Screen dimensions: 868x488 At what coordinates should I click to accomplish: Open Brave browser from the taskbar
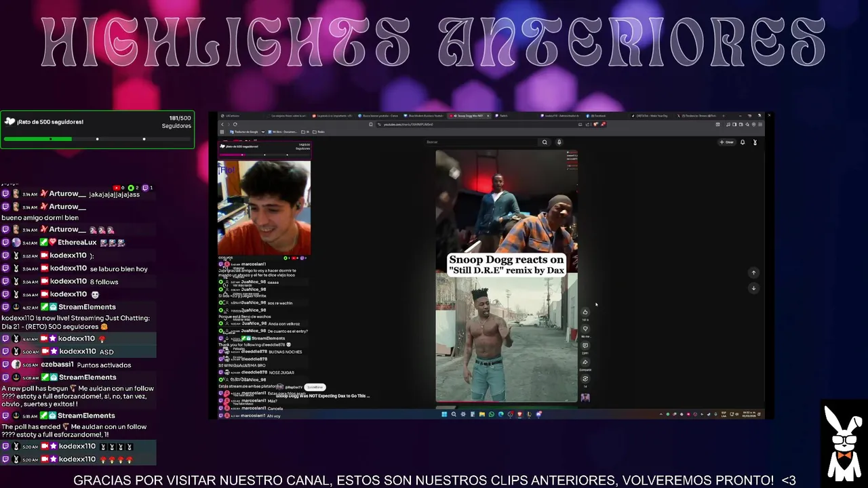pos(519,414)
